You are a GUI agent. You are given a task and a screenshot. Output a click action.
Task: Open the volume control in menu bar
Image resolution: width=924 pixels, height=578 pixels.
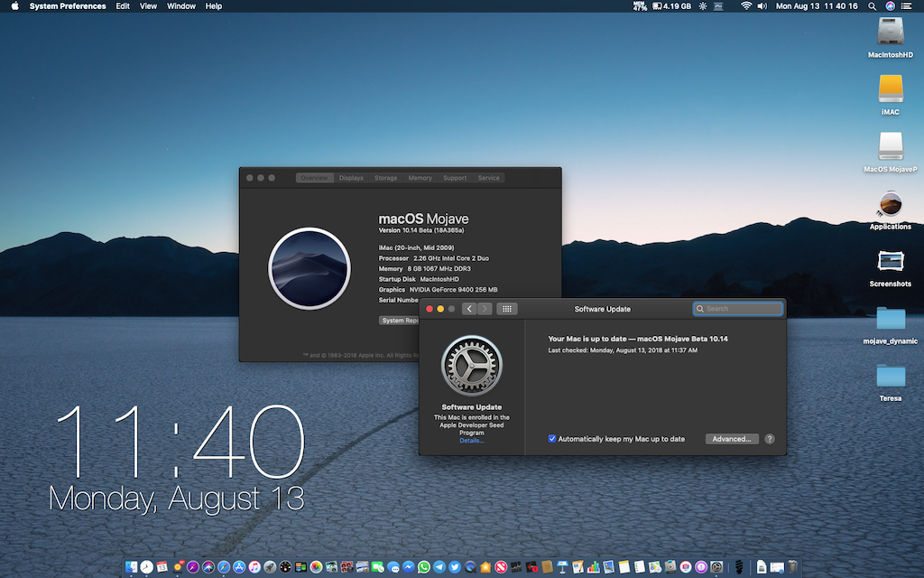tap(762, 6)
